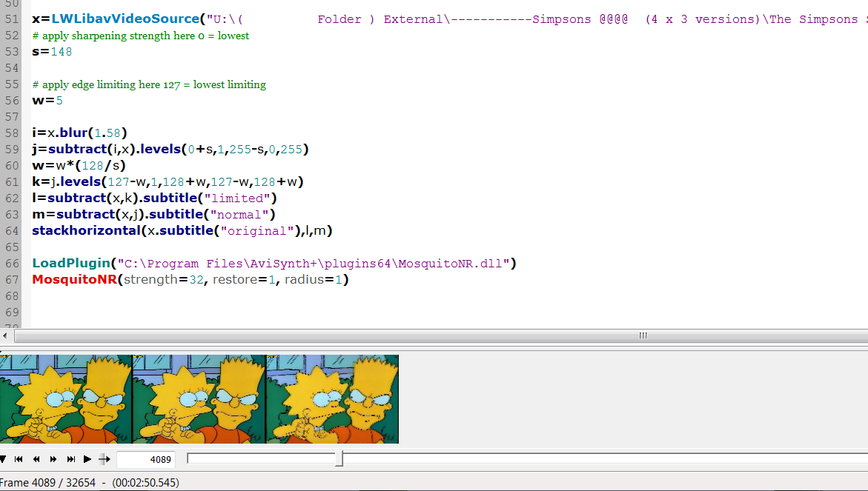Step back one frame with rewind icon
The width and height of the screenshot is (868, 491).
pos(36,459)
